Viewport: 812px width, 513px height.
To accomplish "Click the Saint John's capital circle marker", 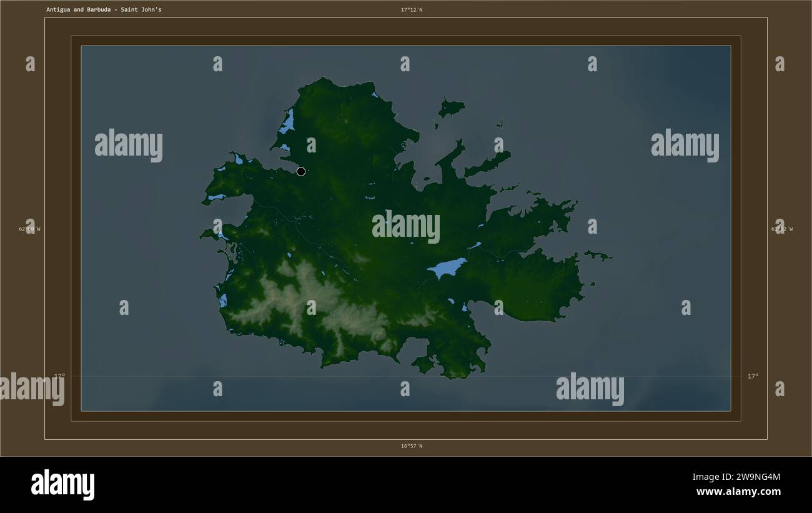I will (x=301, y=171).
